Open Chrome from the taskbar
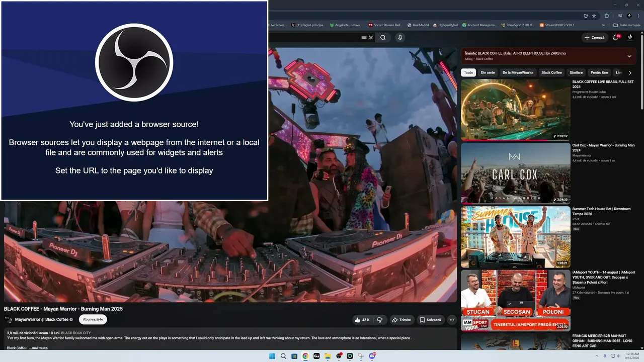Viewport: 644px width, 362px height. click(305, 356)
